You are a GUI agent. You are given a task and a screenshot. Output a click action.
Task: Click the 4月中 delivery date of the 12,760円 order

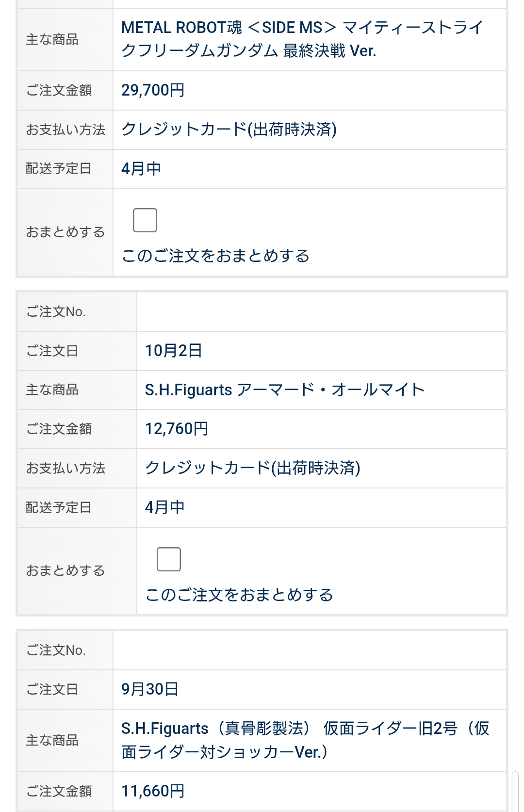click(x=165, y=507)
